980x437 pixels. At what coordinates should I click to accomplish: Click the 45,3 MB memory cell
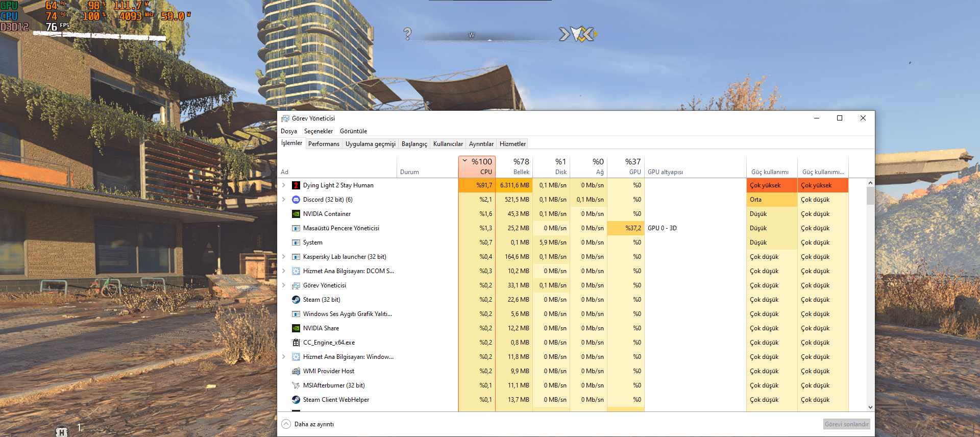514,214
